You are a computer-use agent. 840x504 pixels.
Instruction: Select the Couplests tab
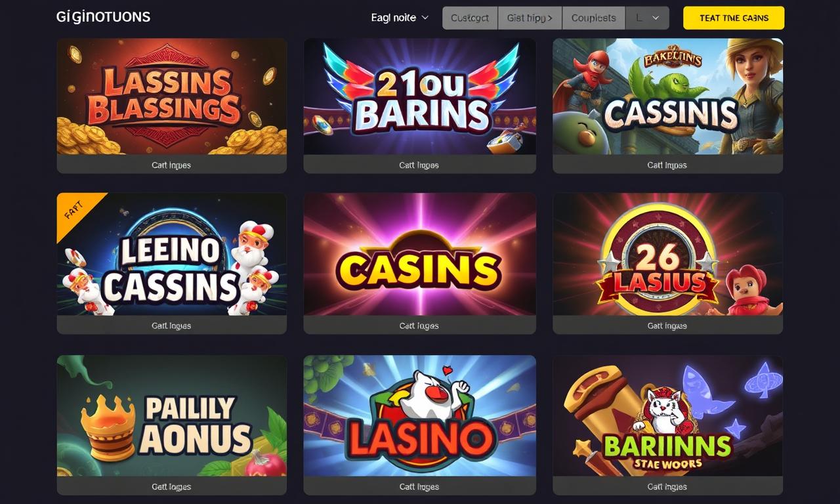point(593,18)
